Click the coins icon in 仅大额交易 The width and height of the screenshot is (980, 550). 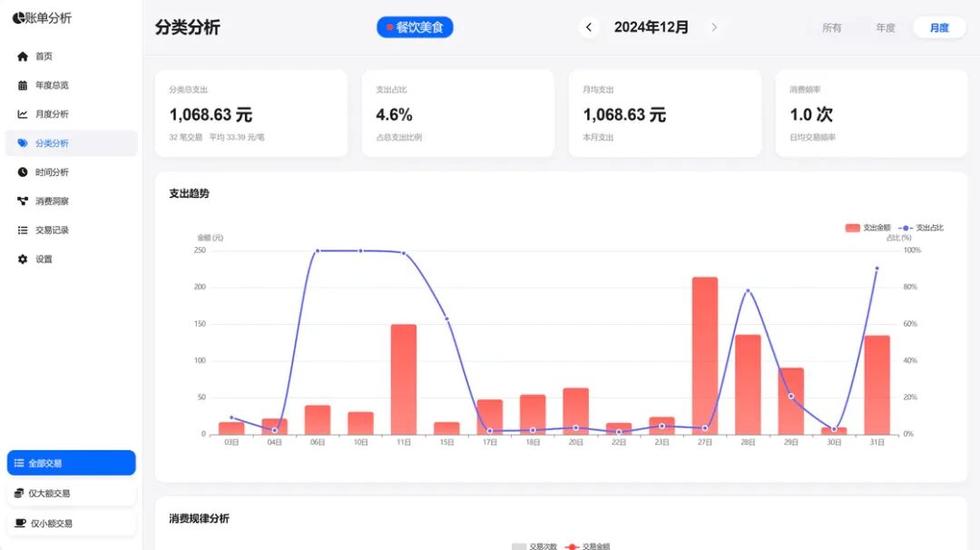[x=19, y=493]
